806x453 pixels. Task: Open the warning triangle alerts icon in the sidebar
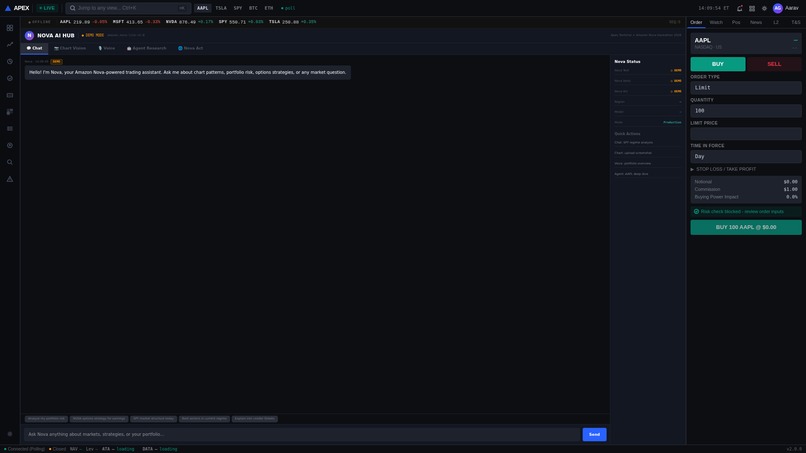(x=10, y=179)
